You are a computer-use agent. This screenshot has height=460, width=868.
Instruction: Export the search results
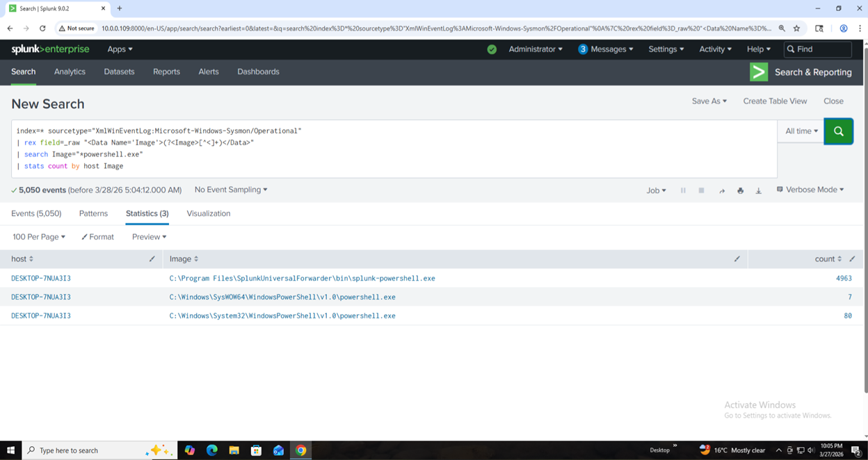pos(758,190)
